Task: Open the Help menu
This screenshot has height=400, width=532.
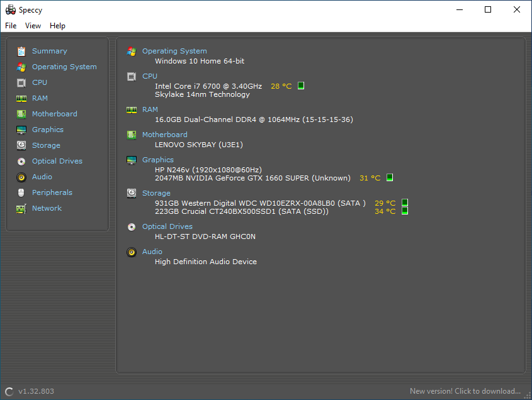Action: [x=57, y=26]
